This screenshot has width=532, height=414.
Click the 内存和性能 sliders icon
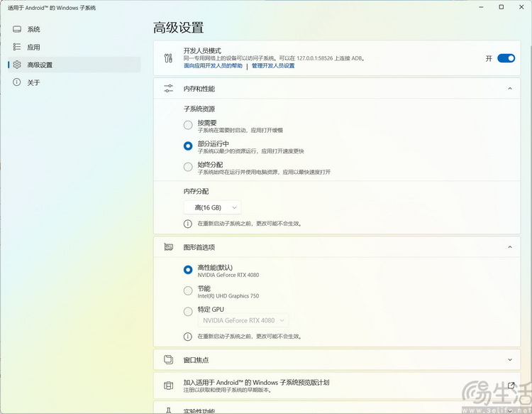pyautogui.click(x=168, y=89)
